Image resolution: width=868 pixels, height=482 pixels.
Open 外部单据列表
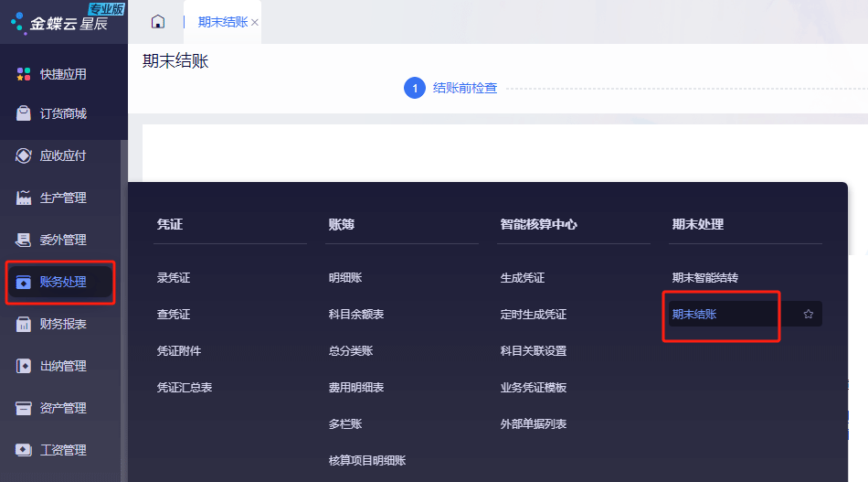click(x=534, y=423)
